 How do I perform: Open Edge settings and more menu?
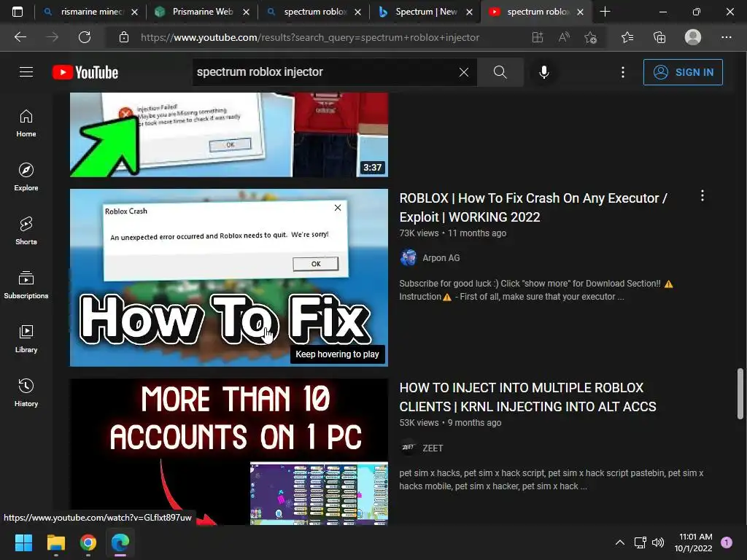tap(726, 37)
